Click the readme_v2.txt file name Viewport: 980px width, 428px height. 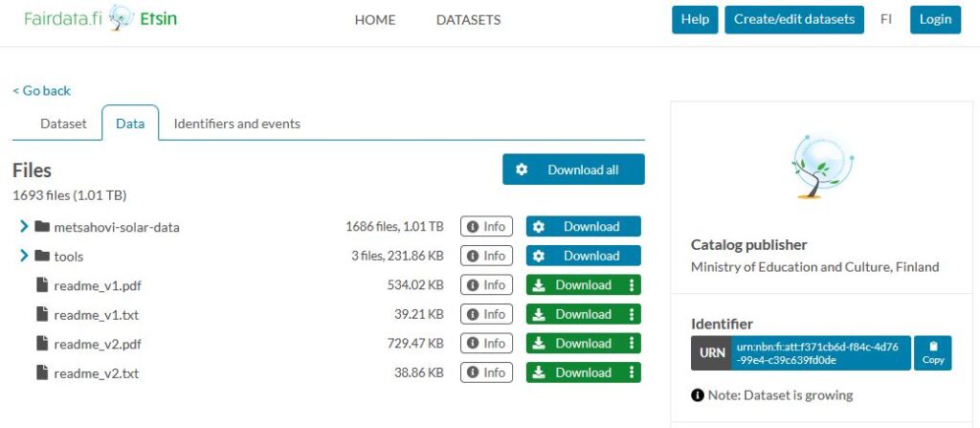click(x=97, y=373)
